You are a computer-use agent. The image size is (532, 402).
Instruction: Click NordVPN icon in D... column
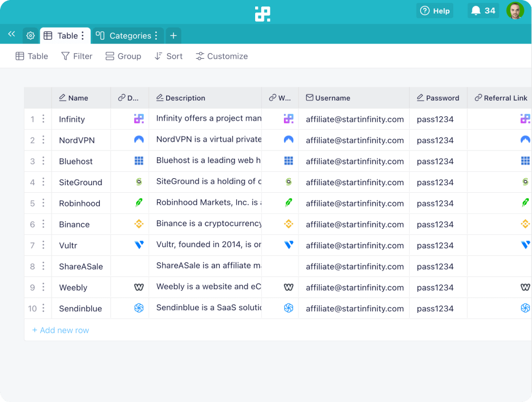pos(139,139)
